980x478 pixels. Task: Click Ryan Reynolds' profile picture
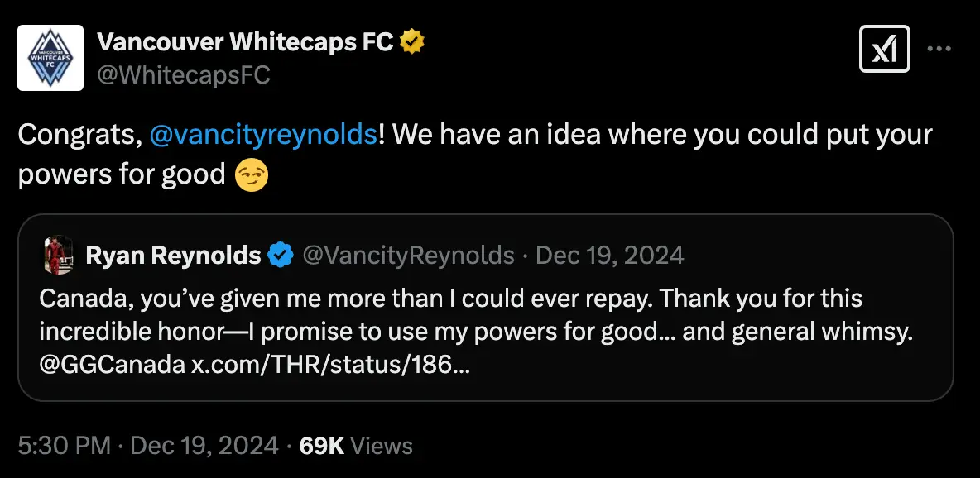[x=56, y=255]
